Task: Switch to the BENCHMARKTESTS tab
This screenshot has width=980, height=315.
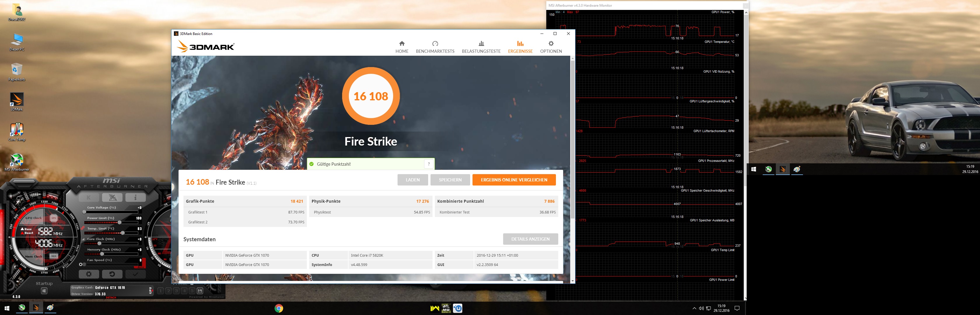Action: [435, 47]
